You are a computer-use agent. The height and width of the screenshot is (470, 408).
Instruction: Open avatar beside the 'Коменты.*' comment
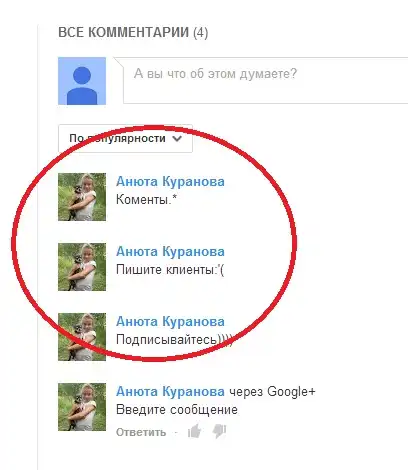(82, 197)
